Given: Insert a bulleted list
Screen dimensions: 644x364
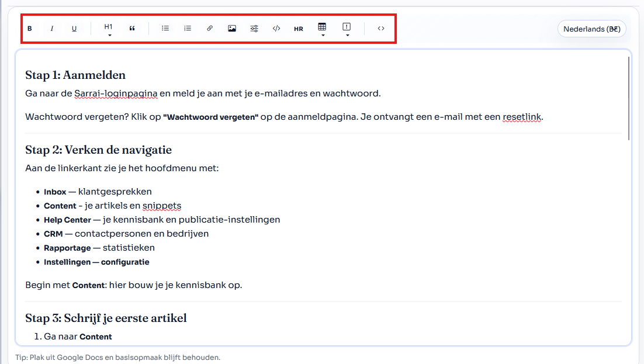Looking at the screenshot, I should point(165,27).
